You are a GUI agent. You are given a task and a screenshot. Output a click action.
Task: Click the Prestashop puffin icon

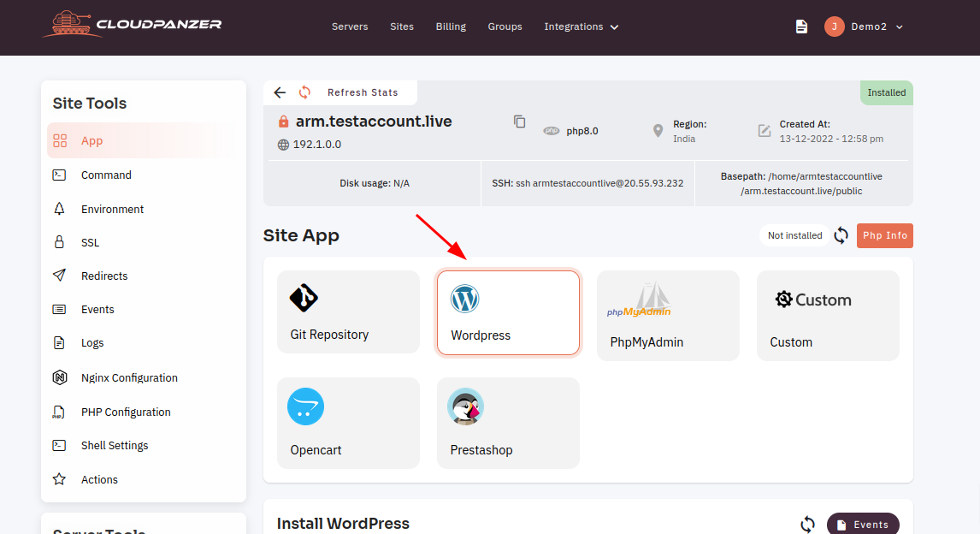(465, 406)
